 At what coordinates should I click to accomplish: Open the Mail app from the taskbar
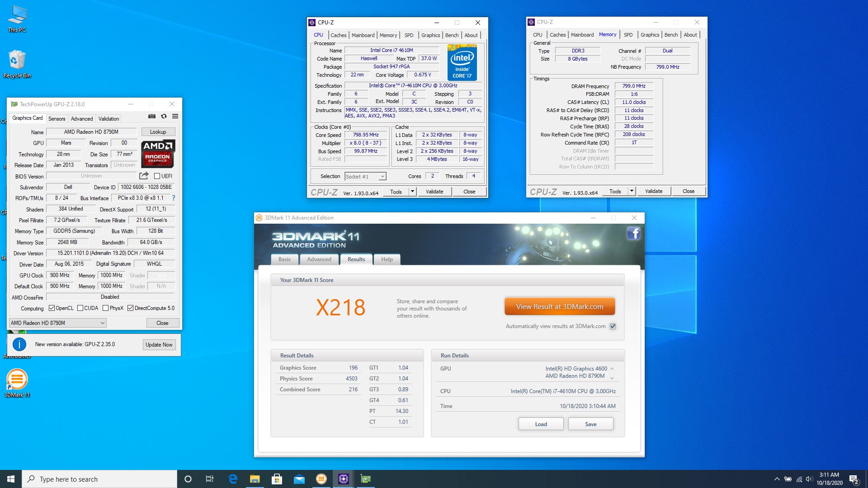(299, 479)
